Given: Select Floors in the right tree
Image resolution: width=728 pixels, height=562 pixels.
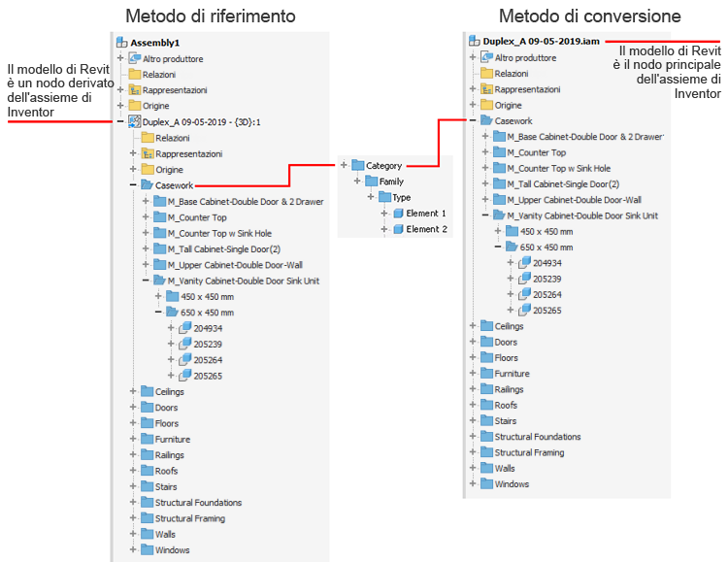Looking at the screenshot, I should (506, 357).
